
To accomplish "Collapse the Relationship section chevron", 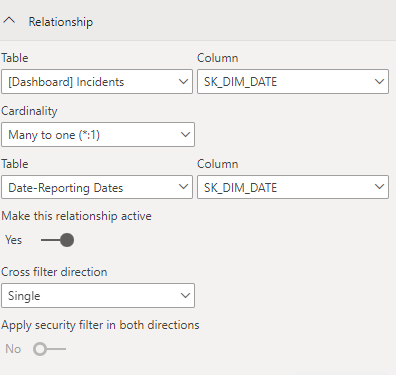I will [9, 21].
